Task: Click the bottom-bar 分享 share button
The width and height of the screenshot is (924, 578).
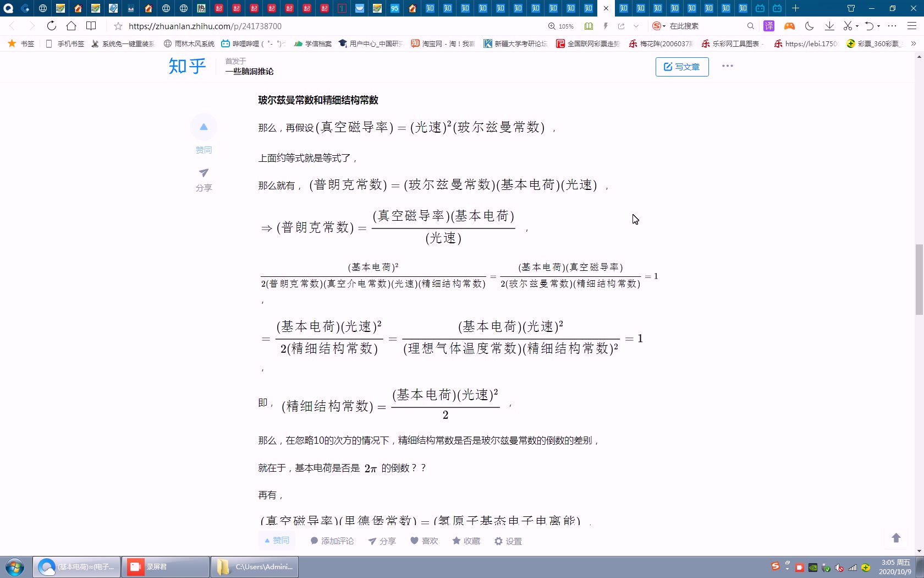Action: [x=382, y=541]
